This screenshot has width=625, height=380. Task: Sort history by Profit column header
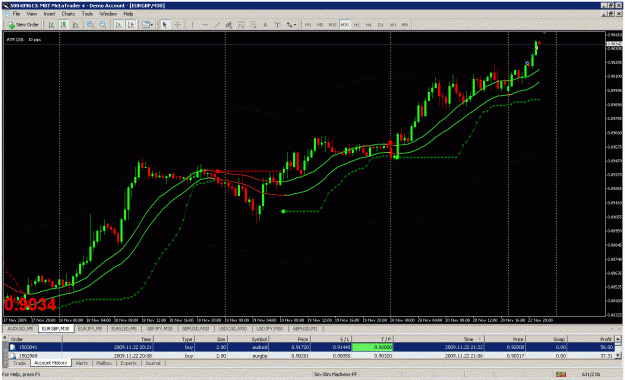click(590, 339)
